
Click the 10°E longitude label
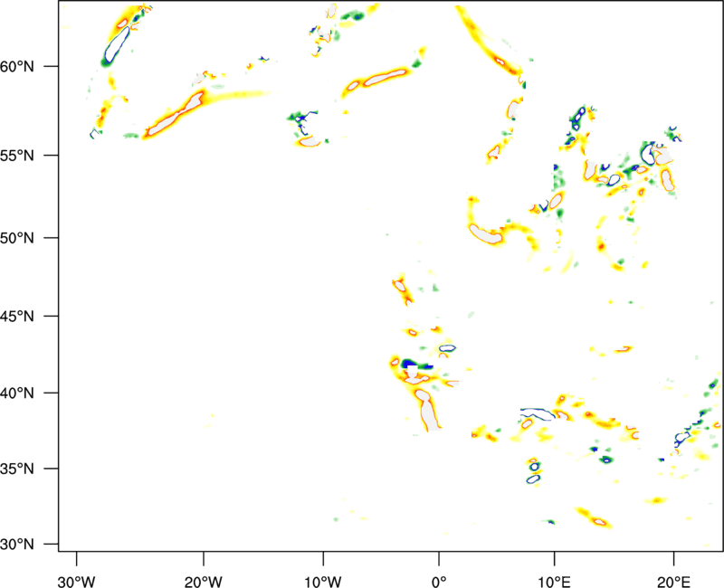pos(554,581)
